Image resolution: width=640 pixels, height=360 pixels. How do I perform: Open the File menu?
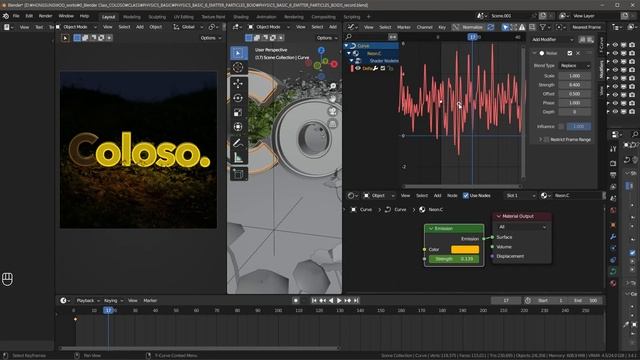16,16
